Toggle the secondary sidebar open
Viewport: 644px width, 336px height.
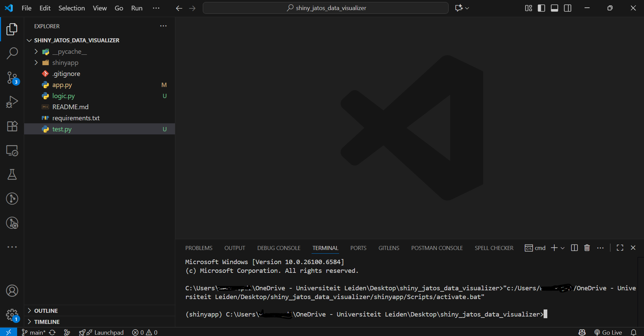568,8
